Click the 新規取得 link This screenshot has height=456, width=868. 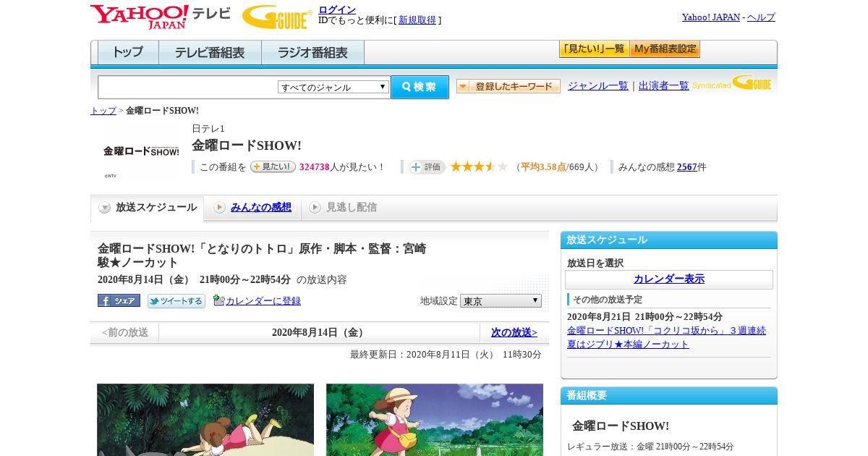point(417,20)
